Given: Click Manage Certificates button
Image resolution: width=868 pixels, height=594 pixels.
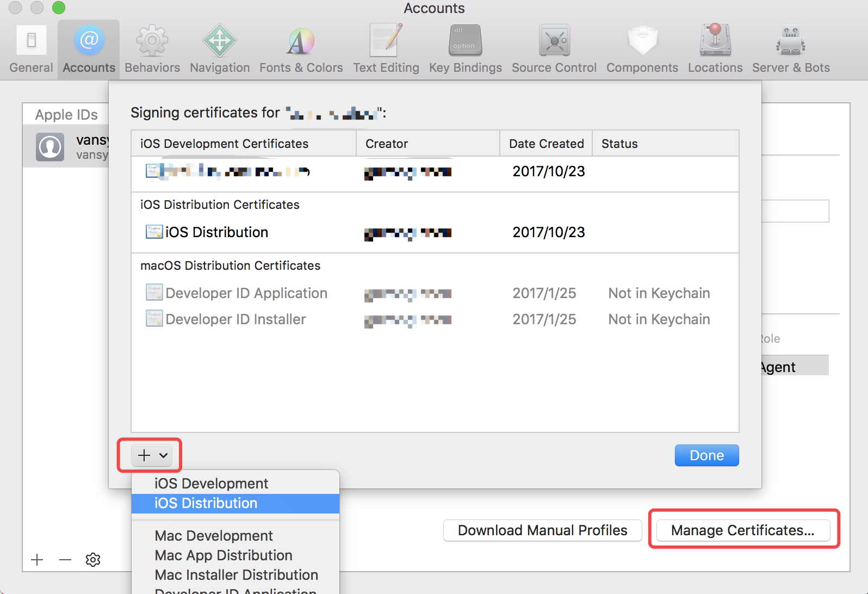Looking at the screenshot, I should pyautogui.click(x=743, y=530).
